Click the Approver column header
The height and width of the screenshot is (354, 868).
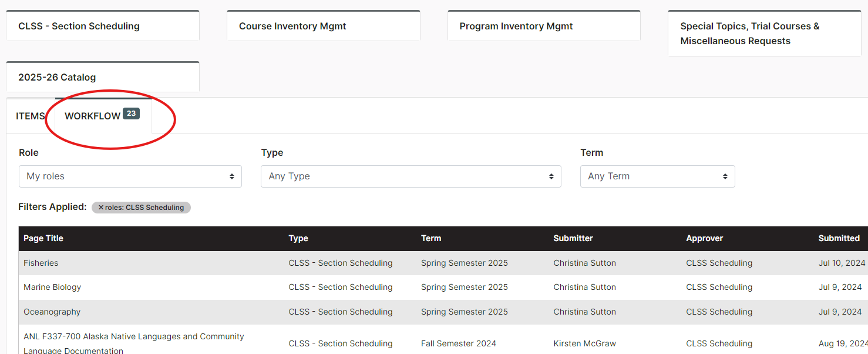pos(704,238)
